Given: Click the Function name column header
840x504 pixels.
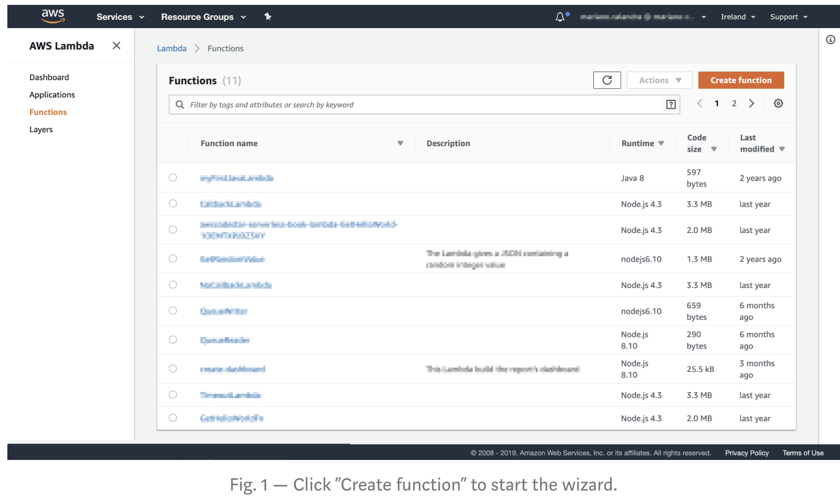Looking at the screenshot, I should (229, 143).
